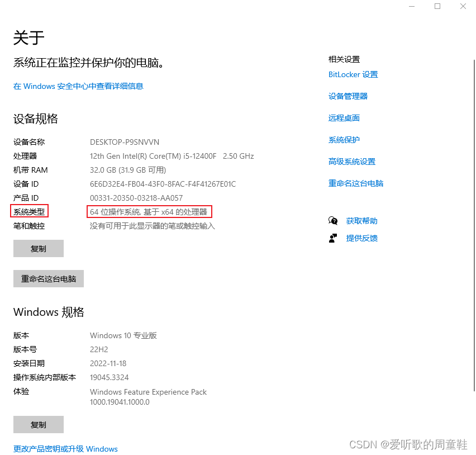Open Windows Security center details link
Viewport: 476px width, 455px height.
pyautogui.click(x=78, y=86)
